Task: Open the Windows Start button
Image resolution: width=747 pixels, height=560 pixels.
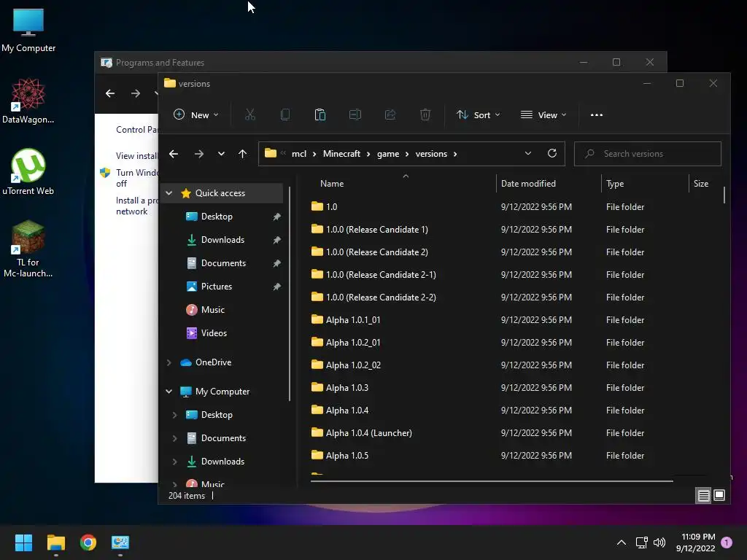Action: [x=23, y=542]
